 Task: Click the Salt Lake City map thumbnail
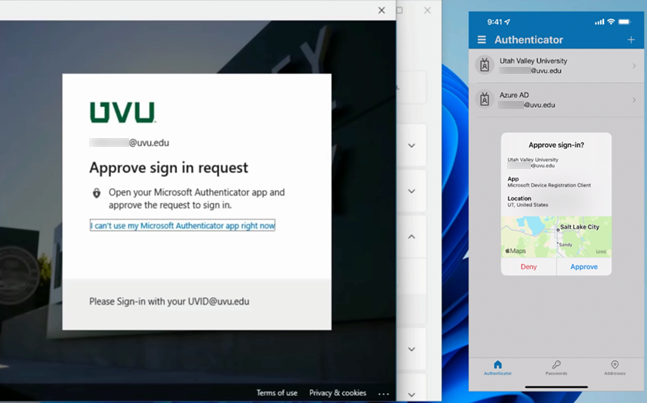click(555, 237)
